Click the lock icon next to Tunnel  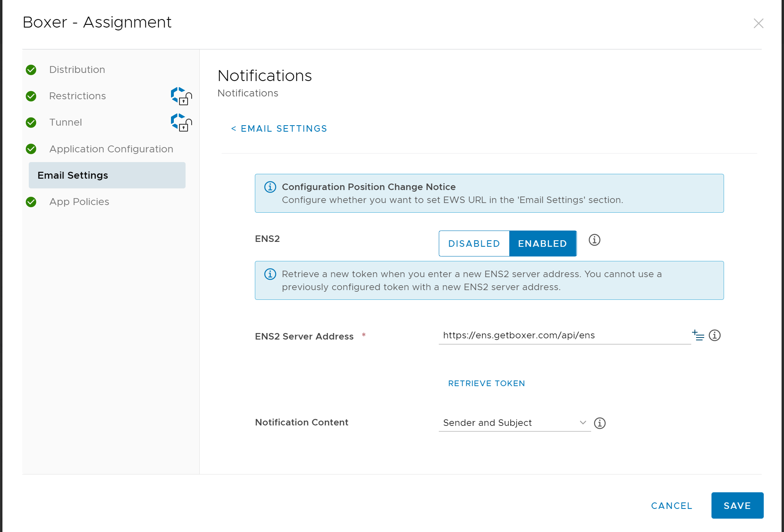tap(181, 122)
